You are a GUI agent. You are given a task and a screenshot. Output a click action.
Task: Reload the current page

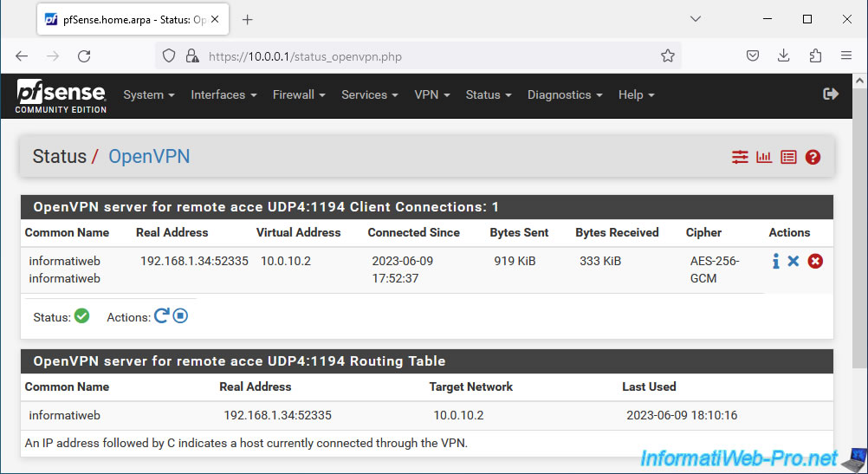click(x=84, y=56)
